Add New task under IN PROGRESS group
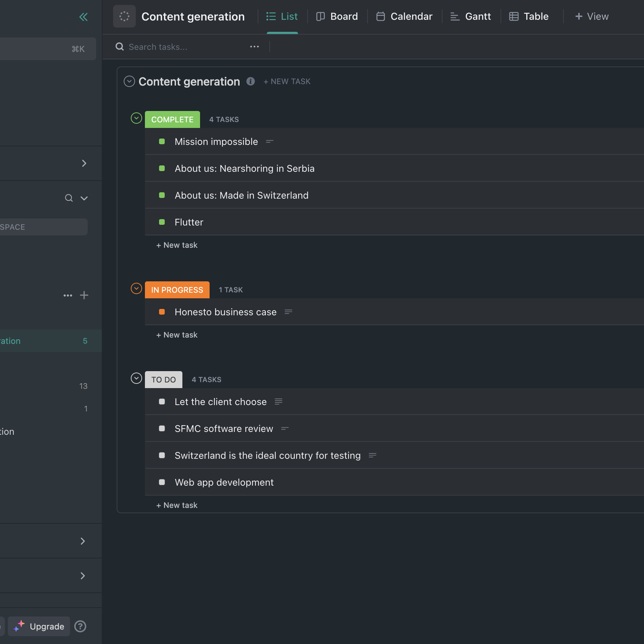Viewport: 644px width, 644px height. pyautogui.click(x=177, y=335)
